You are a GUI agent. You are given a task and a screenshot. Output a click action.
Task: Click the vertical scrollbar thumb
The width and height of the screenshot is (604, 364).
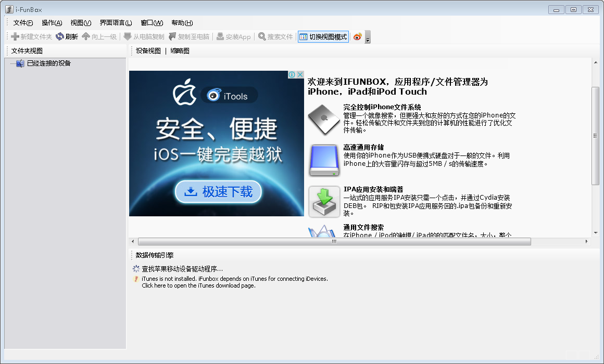(x=596, y=136)
